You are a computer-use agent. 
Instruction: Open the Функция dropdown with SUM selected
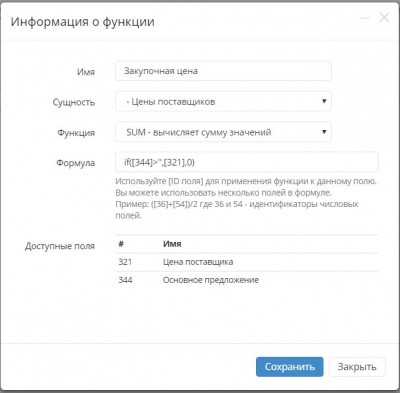223,132
